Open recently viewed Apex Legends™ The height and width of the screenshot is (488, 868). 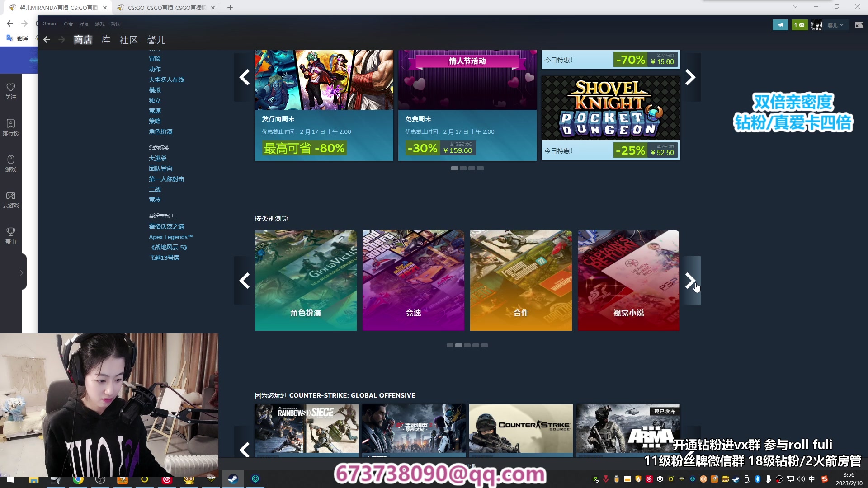(x=170, y=237)
